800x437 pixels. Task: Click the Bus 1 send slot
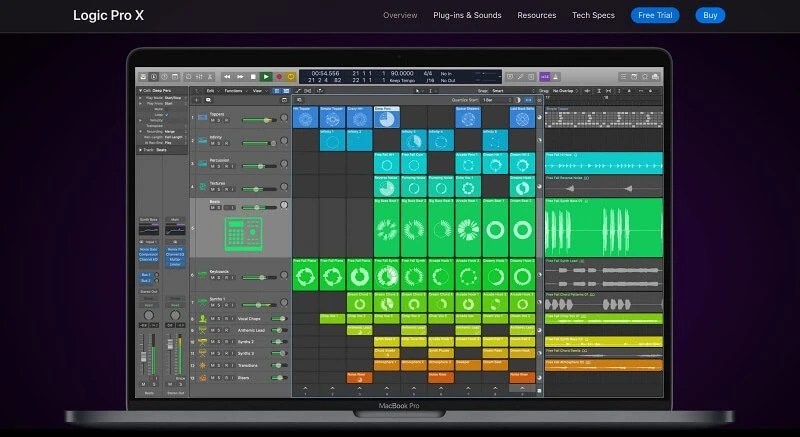(x=146, y=275)
